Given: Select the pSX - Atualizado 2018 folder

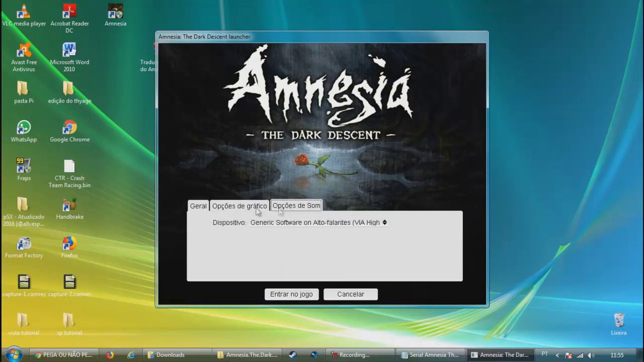Looking at the screenshot, I should [x=24, y=212].
